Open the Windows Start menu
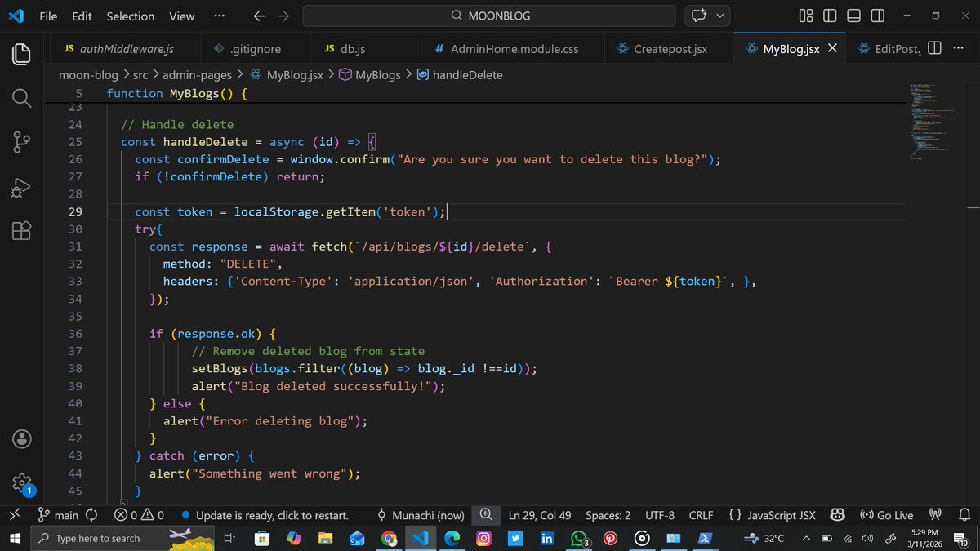 point(15,539)
